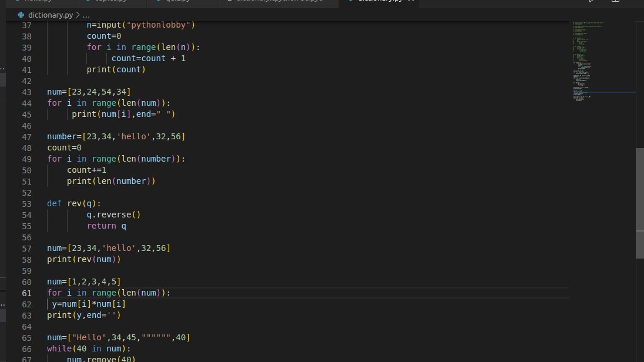
Task: Click line number 53 in the gutter
Action: coord(26,204)
